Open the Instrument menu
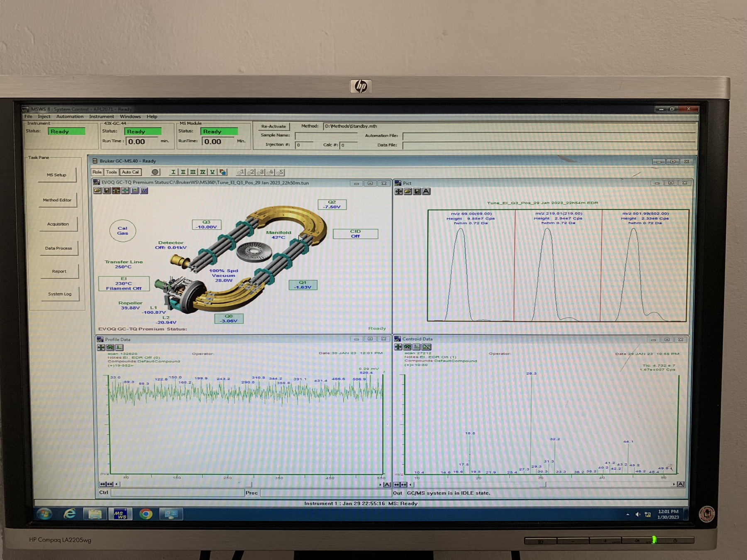Image resolution: width=747 pixels, height=560 pixels. click(x=101, y=117)
